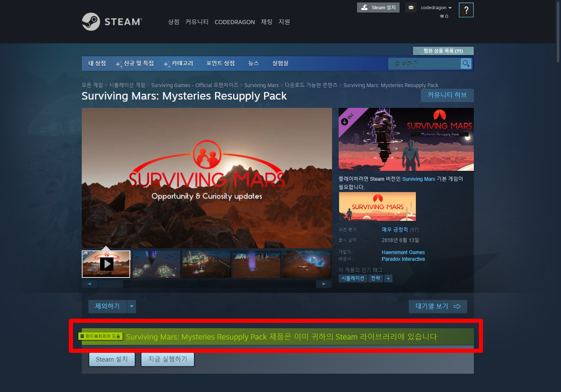
Task: Focus the 검색하기 search field
Action: (425, 63)
